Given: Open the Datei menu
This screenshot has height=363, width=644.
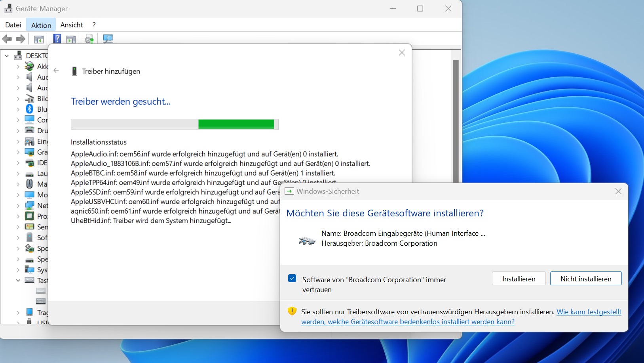Looking at the screenshot, I should click(x=13, y=25).
